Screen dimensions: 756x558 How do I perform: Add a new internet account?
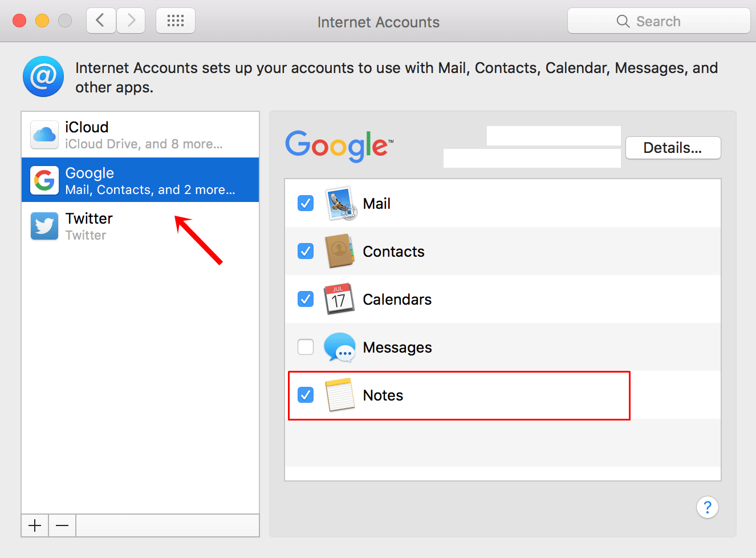(34, 525)
